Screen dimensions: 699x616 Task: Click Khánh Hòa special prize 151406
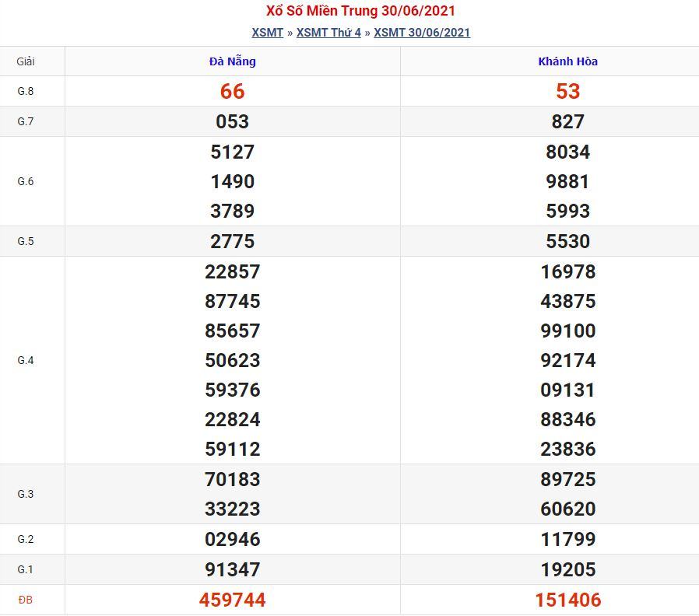(x=568, y=600)
